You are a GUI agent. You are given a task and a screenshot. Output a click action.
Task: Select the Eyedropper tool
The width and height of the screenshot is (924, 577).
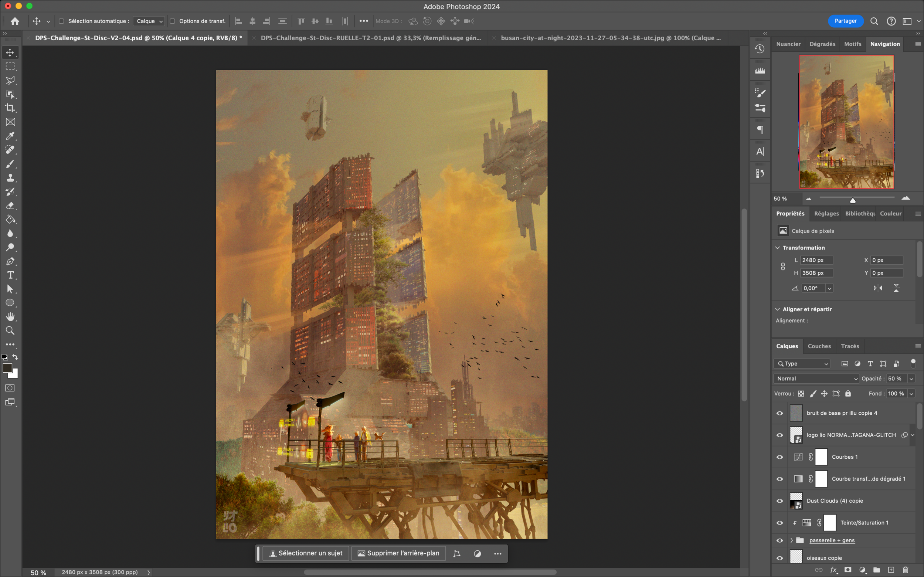(10, 136)
